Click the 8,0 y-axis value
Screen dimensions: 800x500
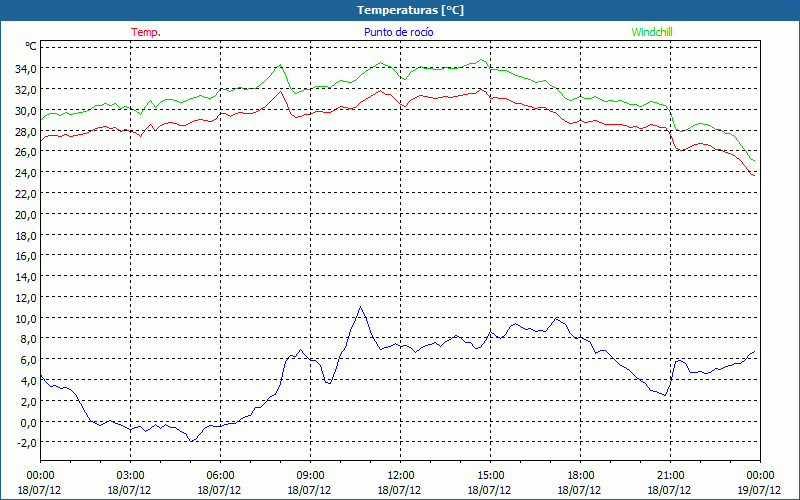click(x=28, y=339)
